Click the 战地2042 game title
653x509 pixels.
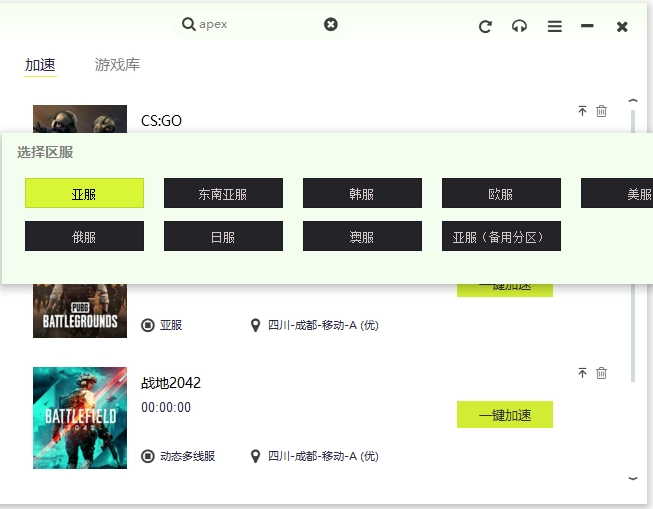pos(171,383)
